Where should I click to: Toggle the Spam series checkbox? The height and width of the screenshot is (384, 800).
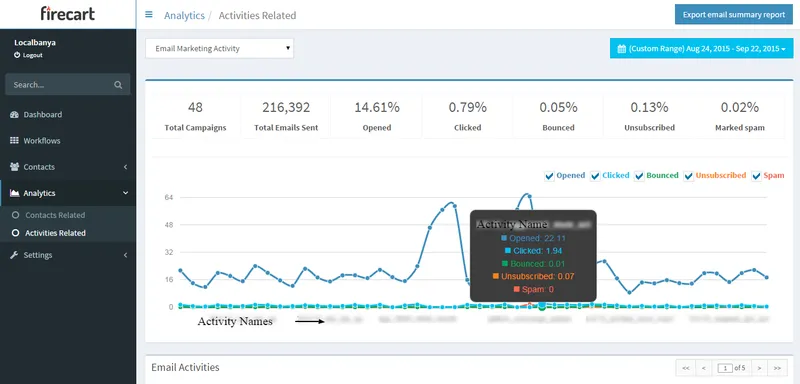[757, 176]
